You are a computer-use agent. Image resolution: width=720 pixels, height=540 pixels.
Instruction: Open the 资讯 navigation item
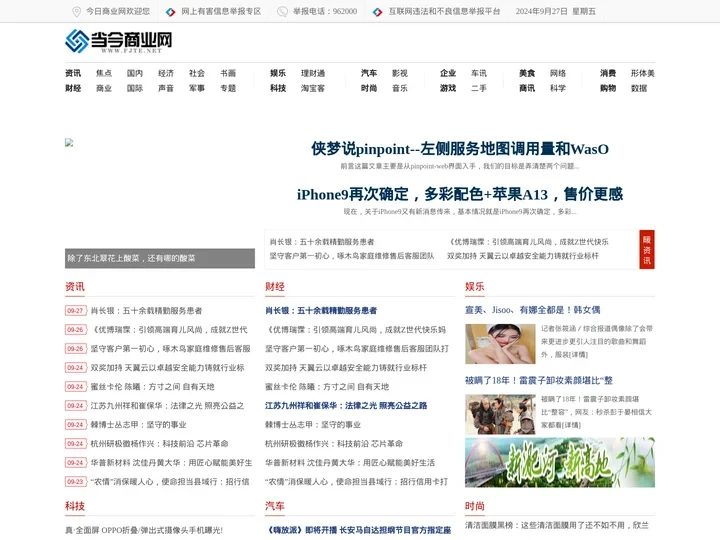(x=73, y=73)
